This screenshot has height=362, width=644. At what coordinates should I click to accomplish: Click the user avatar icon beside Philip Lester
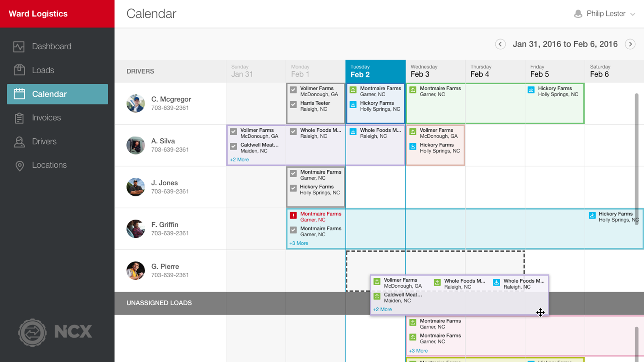click(x=578, y=14)
